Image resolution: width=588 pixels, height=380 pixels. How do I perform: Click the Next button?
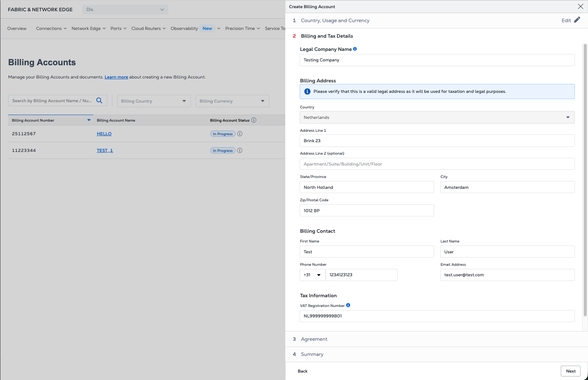point(571,371)
